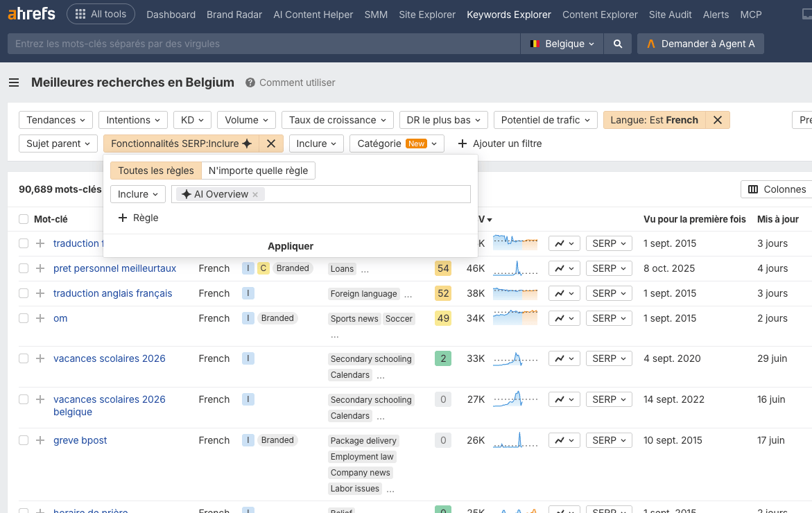
Task: Check the traduction anglais français row
Action: (x=24, y=293)
